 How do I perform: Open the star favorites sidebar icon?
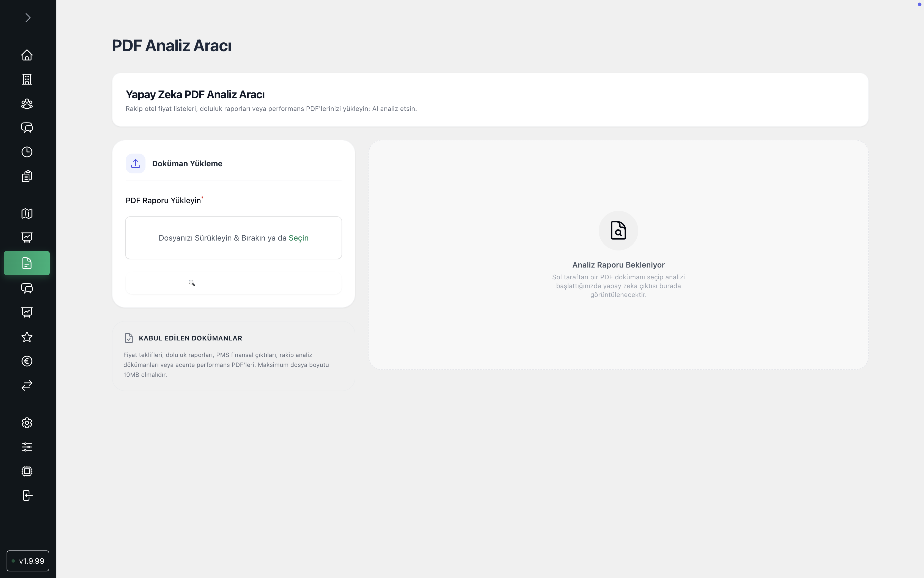coord(27,337)
